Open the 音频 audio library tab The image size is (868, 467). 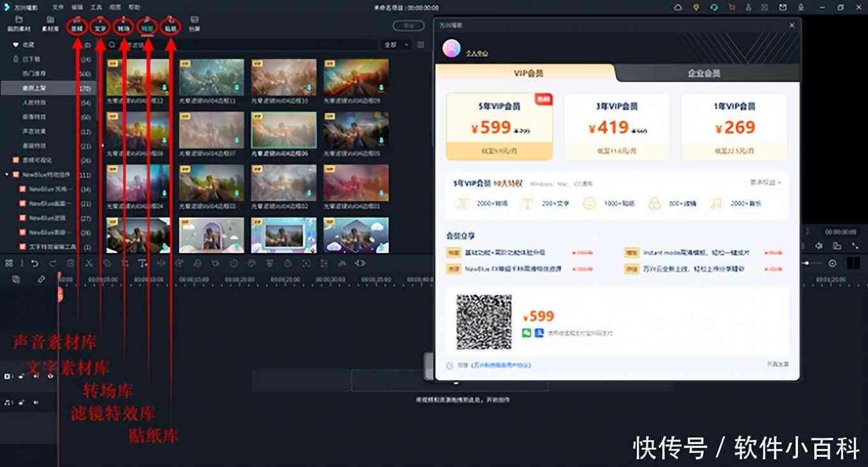tap(77, 24)
